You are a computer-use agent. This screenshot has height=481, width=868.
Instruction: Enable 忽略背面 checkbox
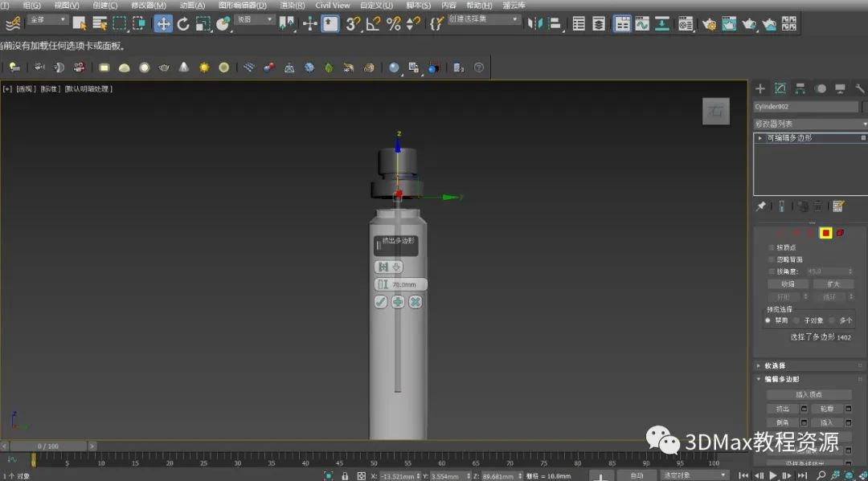[x=772, y=259]
